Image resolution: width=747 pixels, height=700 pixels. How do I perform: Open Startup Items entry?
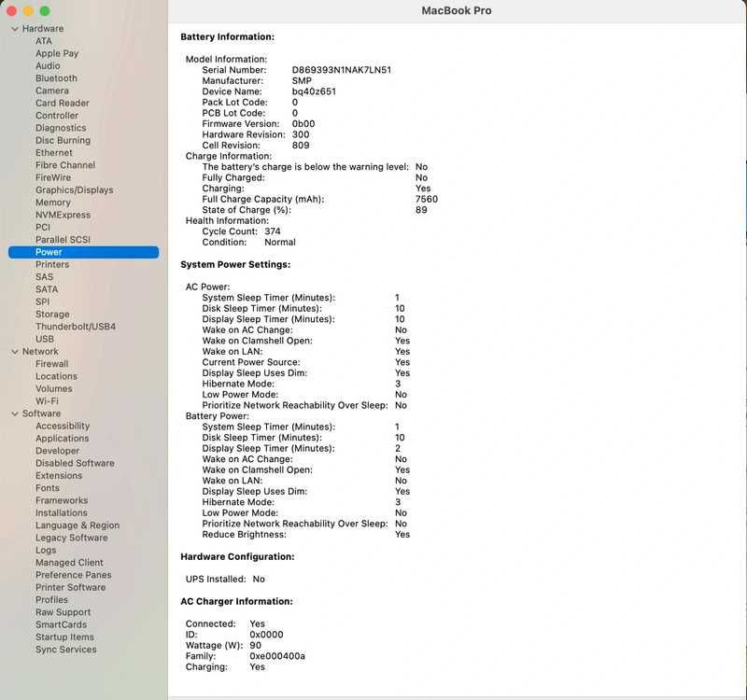(64, 637)
